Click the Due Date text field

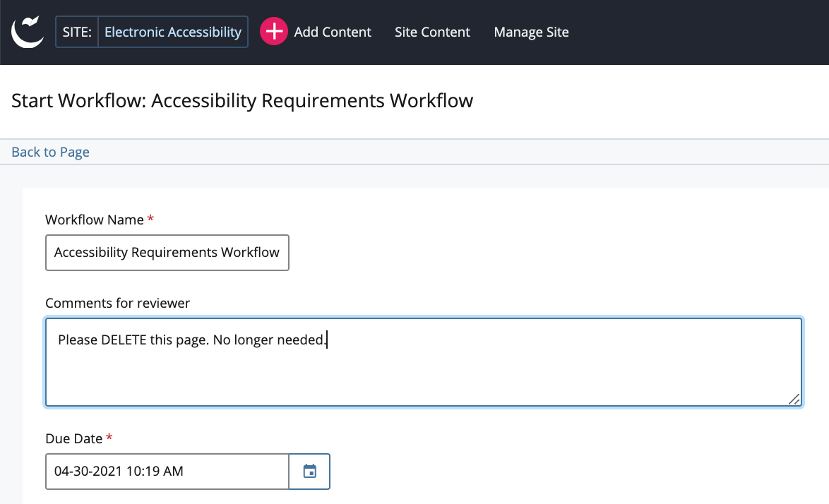click(x=167, y=472)
